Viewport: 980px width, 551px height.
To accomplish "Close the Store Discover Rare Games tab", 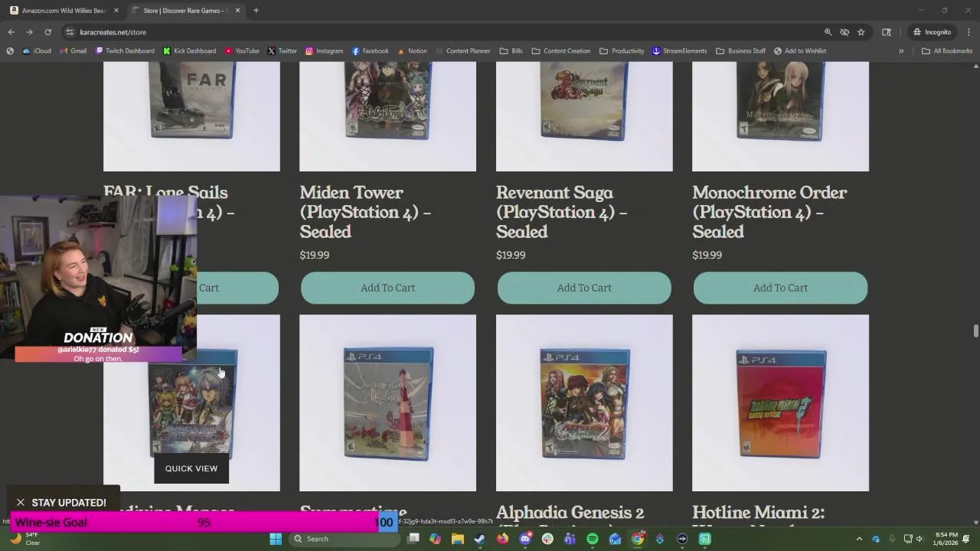I will pos(237,11).
